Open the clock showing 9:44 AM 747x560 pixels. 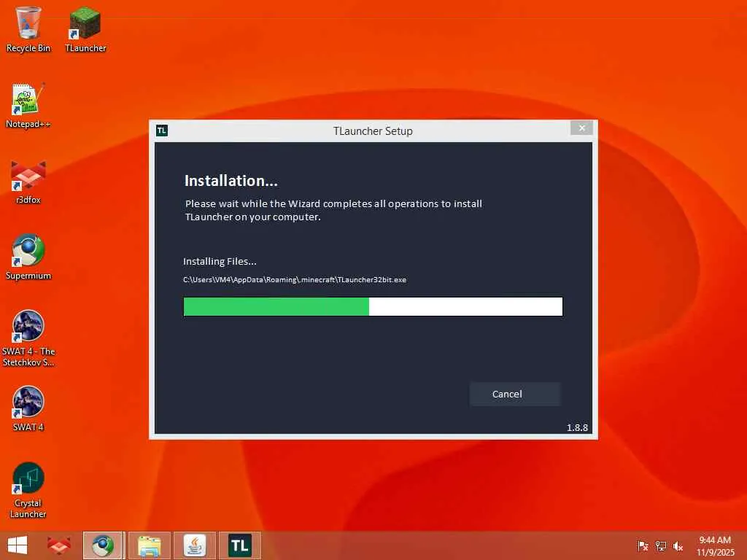tap(715, 545)
